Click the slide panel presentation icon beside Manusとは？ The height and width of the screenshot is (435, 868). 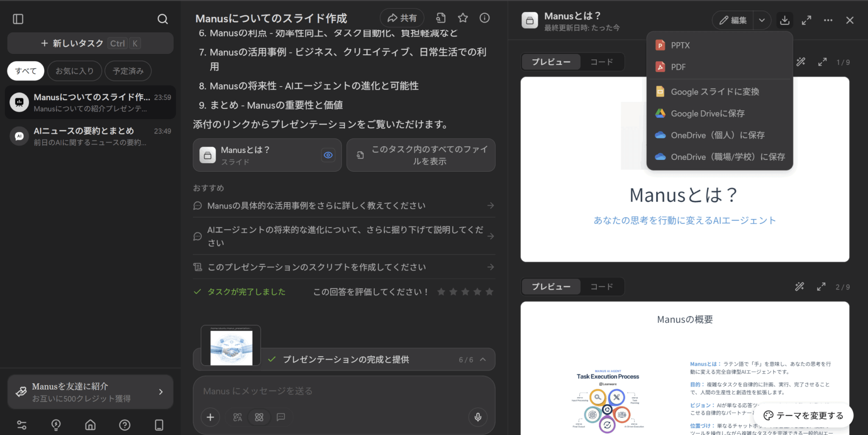coord(530,20)
